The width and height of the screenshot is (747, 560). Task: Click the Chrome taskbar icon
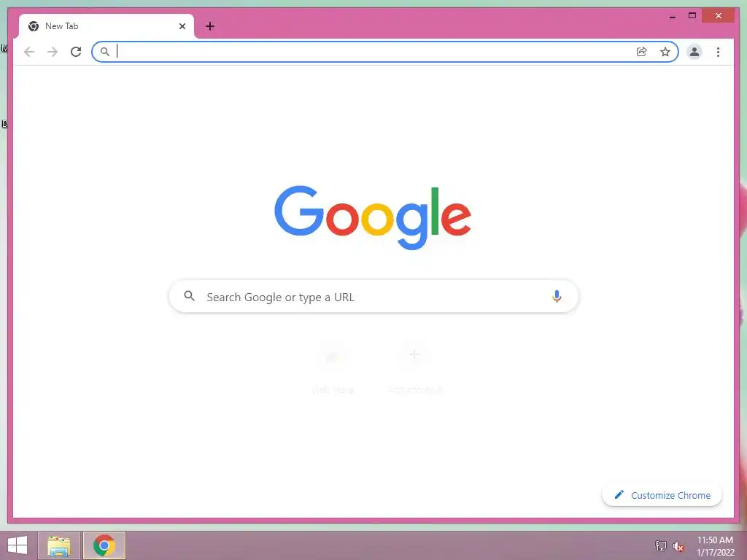[104, 545]
